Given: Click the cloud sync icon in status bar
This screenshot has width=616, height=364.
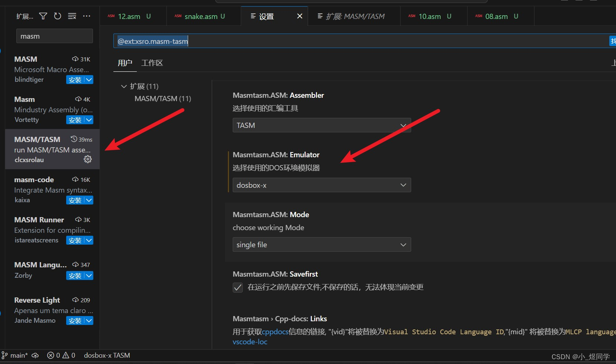Looking at the screenshot, I should click(x=35, y=355).
